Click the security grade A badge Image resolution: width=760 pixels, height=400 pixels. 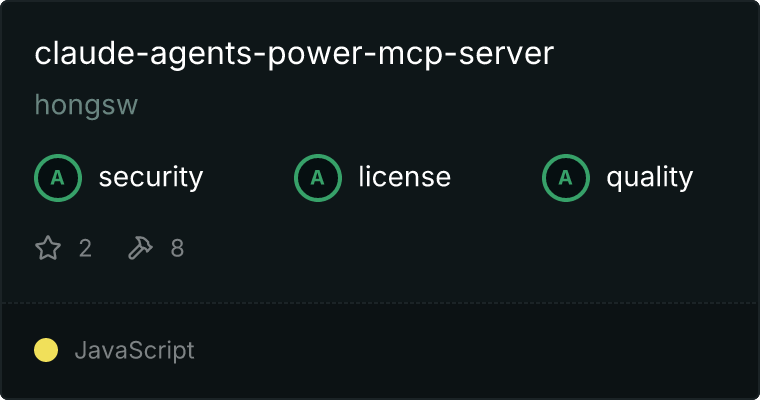click(58, 178)
